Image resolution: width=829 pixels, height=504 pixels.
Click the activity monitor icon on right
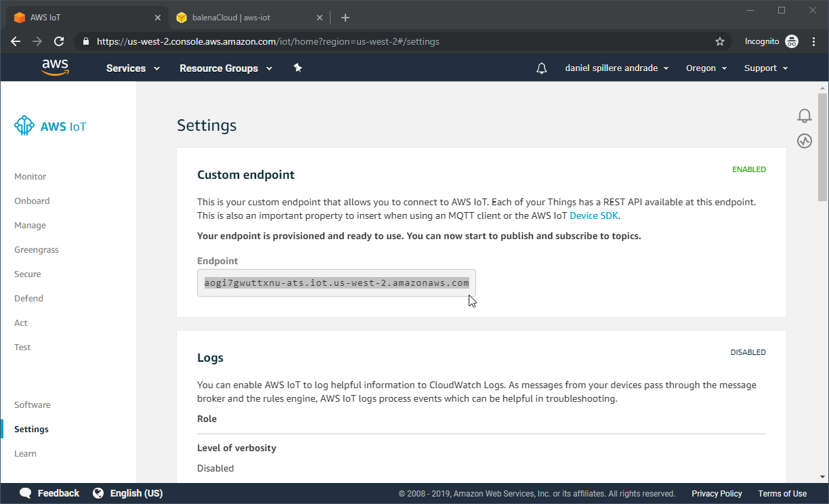click(804, 141)
